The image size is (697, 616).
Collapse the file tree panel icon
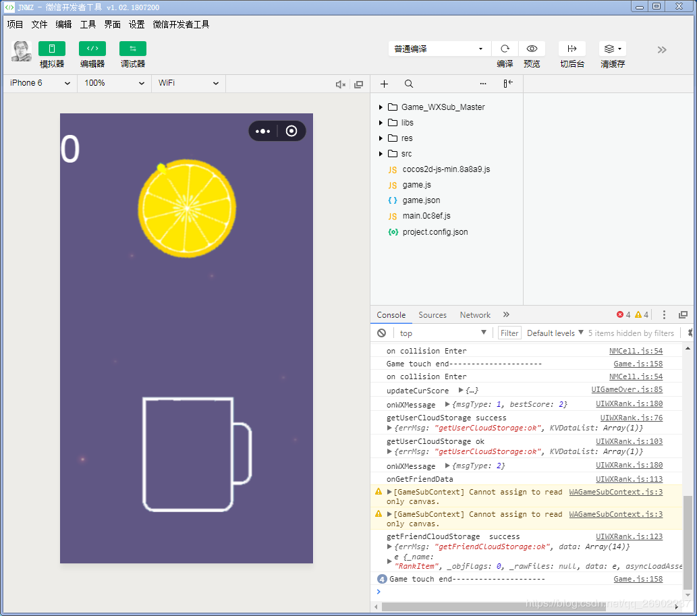(x=508, y=84)
